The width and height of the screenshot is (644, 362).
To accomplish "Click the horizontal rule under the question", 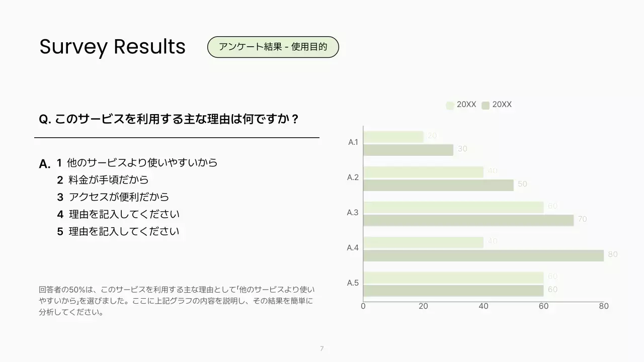I will click(177, 137).
